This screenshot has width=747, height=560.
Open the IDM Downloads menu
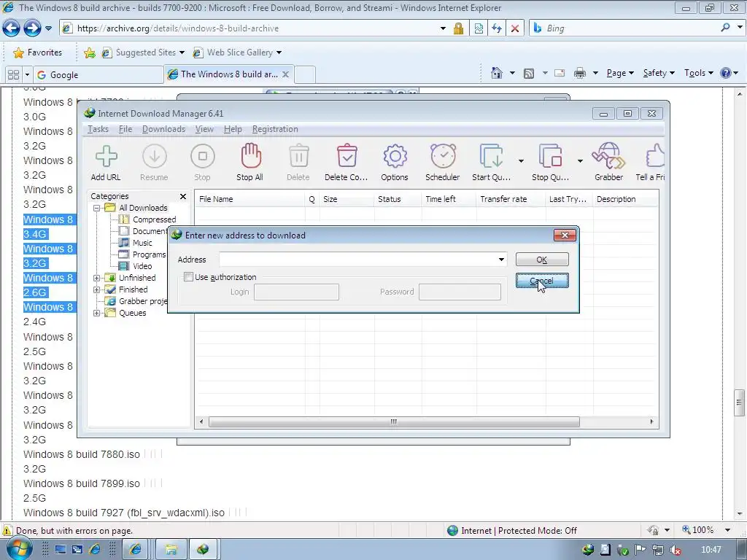(x=163, y=129)
